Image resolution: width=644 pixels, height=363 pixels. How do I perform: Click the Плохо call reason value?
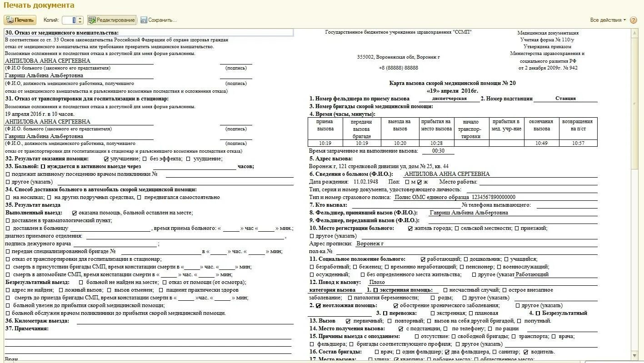click(x=377, y=282)
